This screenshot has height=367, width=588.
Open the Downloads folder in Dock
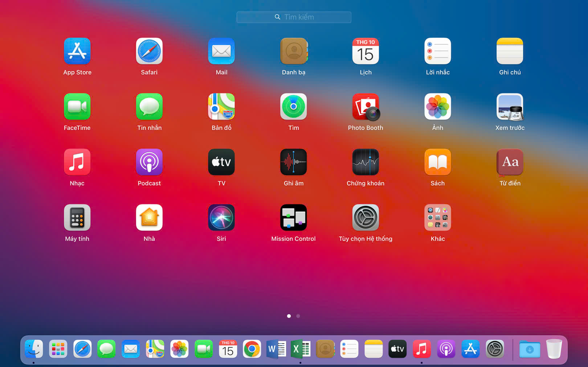530,349
